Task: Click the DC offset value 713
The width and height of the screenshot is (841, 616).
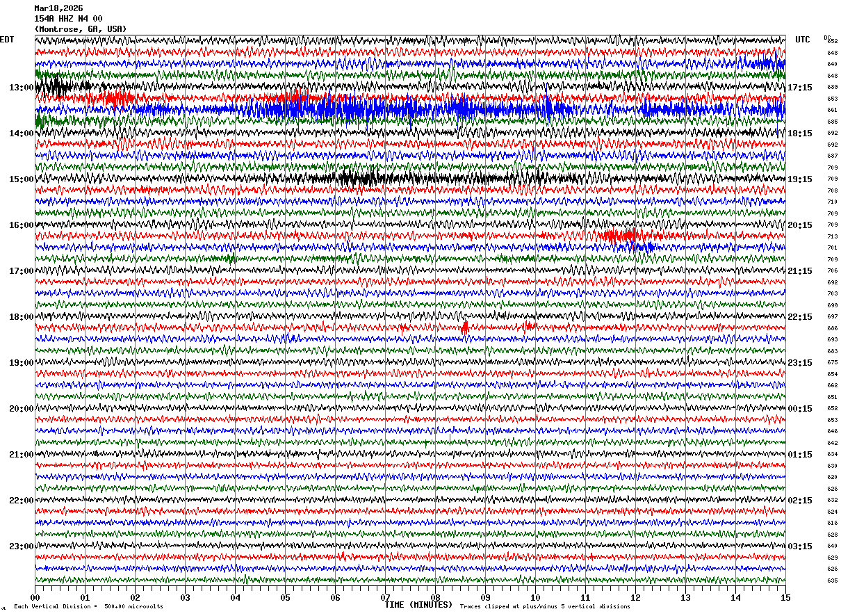Action: coord(832,236)
